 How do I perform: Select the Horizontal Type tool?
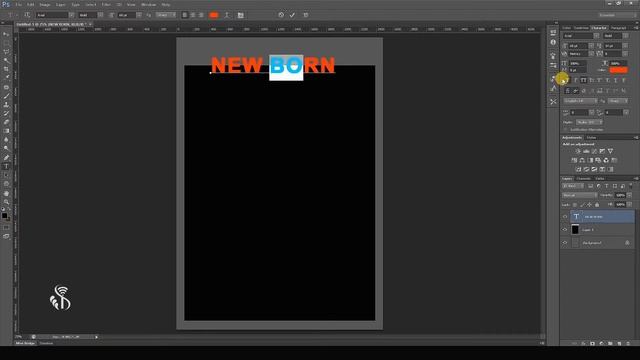pyautogui.click(x=6, y=167)
